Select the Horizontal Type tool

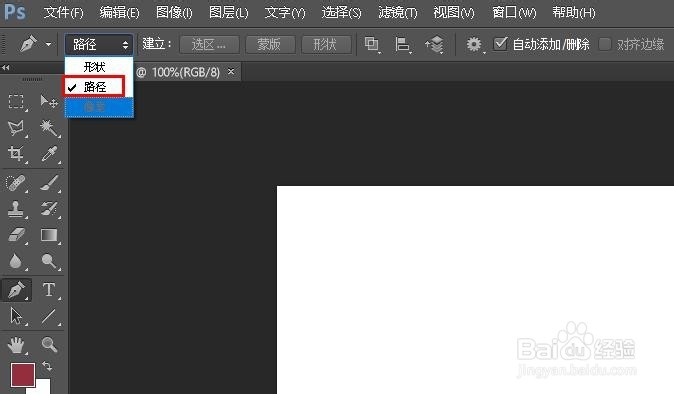(x=49, y=290)
